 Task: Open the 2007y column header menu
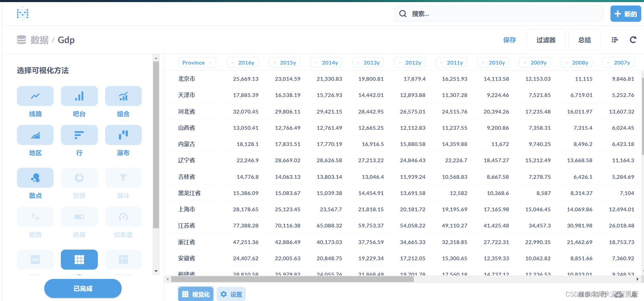click(618, 62)
